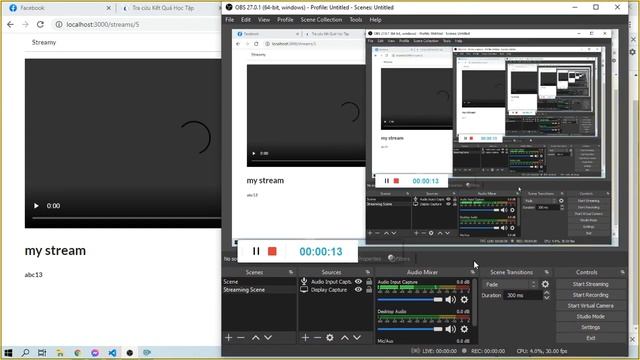This screenshot has width=640, height=360.
Task: Remove selected source with minus icon
Action: tap(317, 338)
